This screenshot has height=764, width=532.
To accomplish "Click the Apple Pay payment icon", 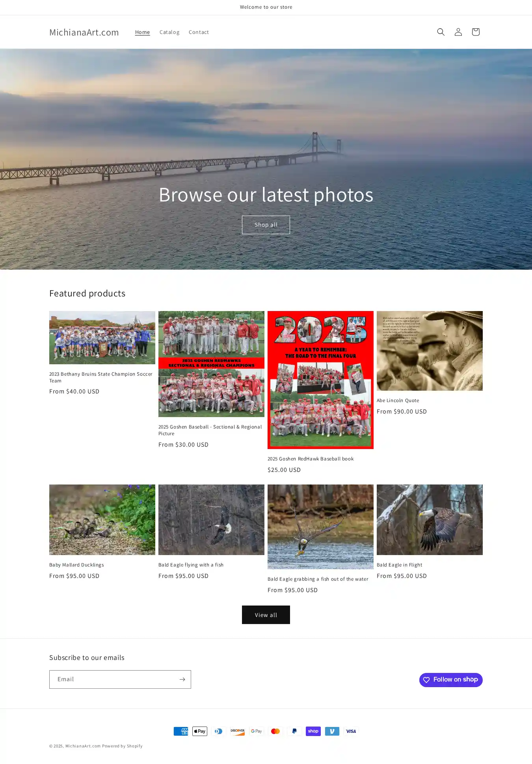I will coord(200,731).
